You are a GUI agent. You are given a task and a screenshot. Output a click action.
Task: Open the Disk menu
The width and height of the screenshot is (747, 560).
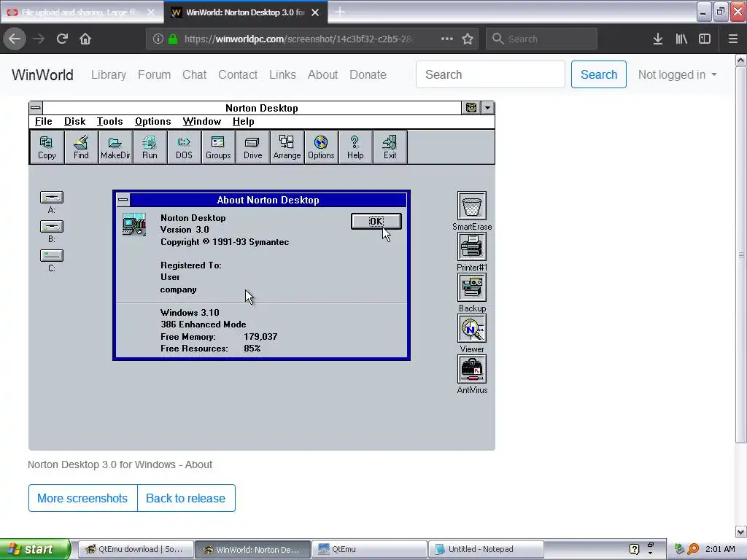click(75, 122)
